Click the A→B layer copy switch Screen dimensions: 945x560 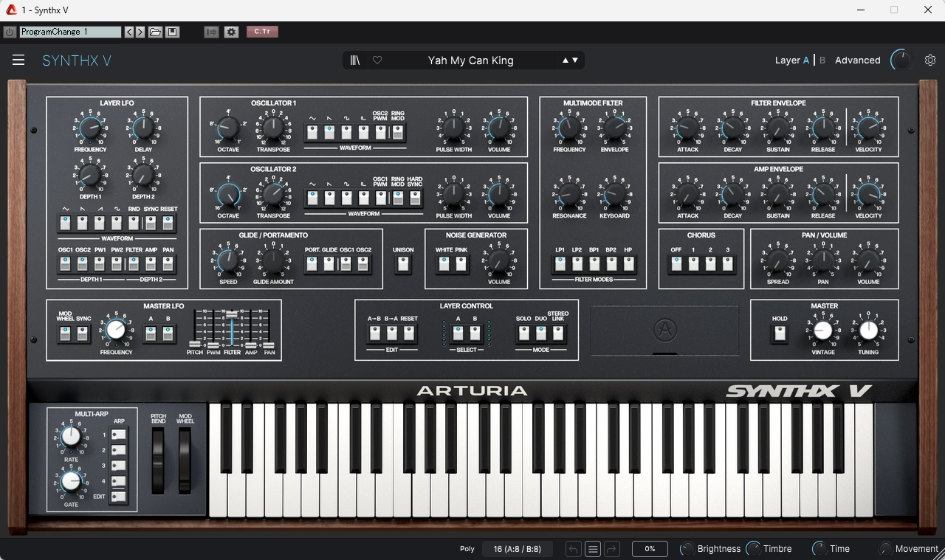[374, 333]
